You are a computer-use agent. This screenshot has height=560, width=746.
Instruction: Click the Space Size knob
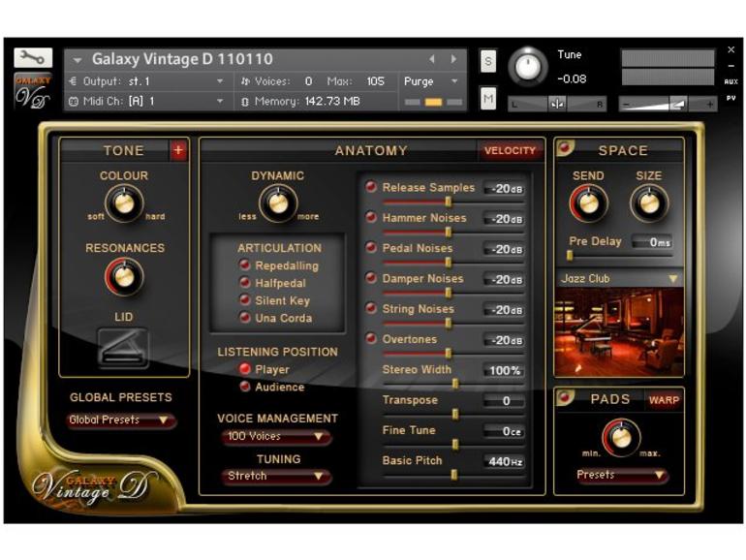(649, 203)
